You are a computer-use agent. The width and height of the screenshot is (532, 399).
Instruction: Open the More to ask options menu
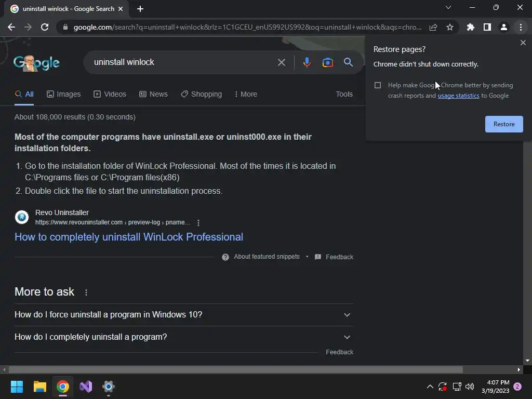[x=86, y=292]
